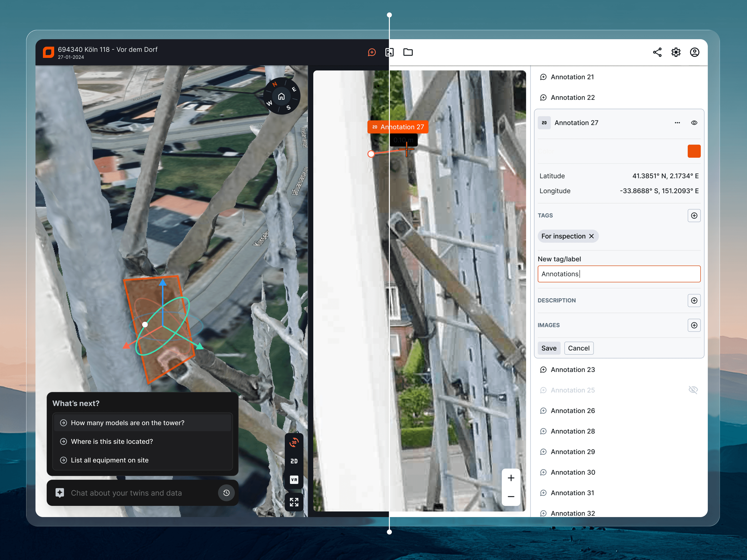Select Annotation 23 in the list
The width and height of the screenshot is (747, 560).
point(573,370)
